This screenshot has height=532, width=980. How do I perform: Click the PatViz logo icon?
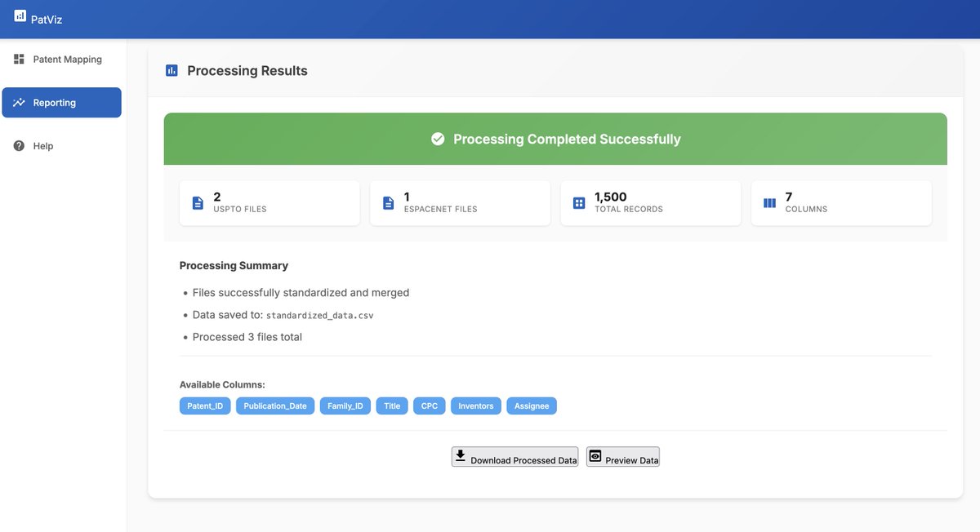pyautogui.click(x=20, y=16)
